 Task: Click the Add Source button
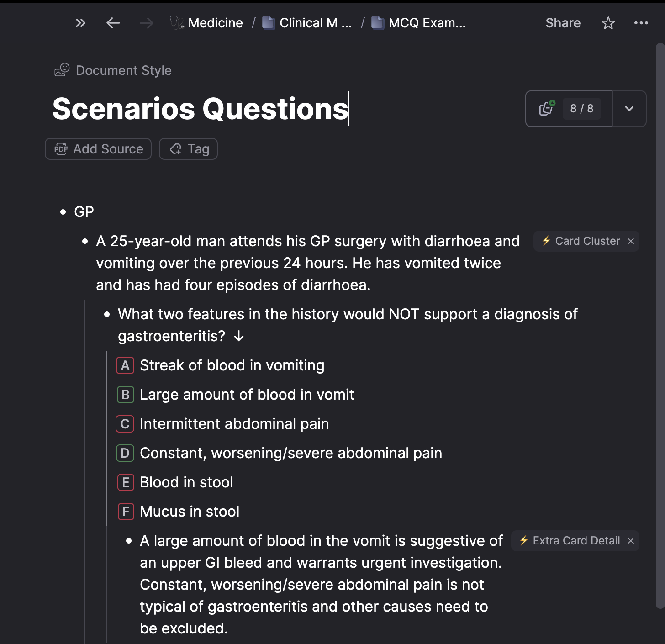[x=98, y=149]
